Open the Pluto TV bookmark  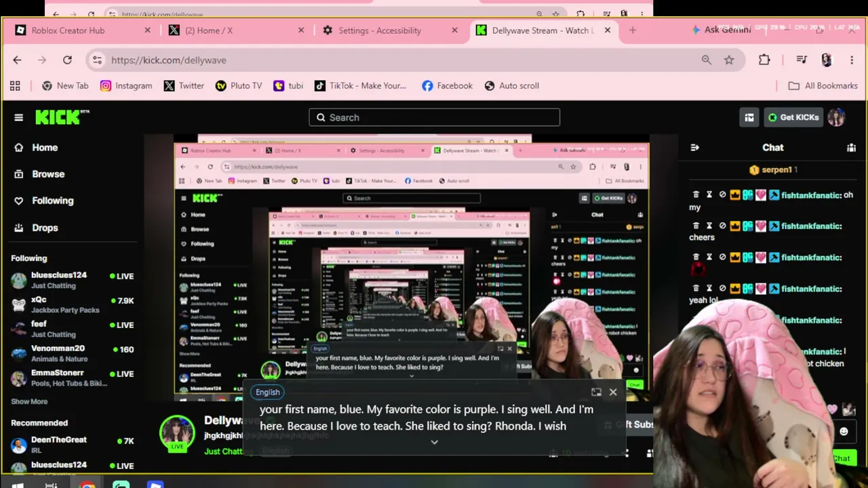tap(239, 85)
